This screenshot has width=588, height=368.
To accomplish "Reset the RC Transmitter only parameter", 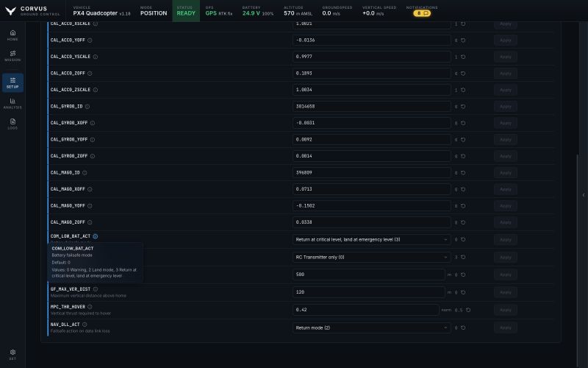I will pyautogui.click(x=463, y=257).
